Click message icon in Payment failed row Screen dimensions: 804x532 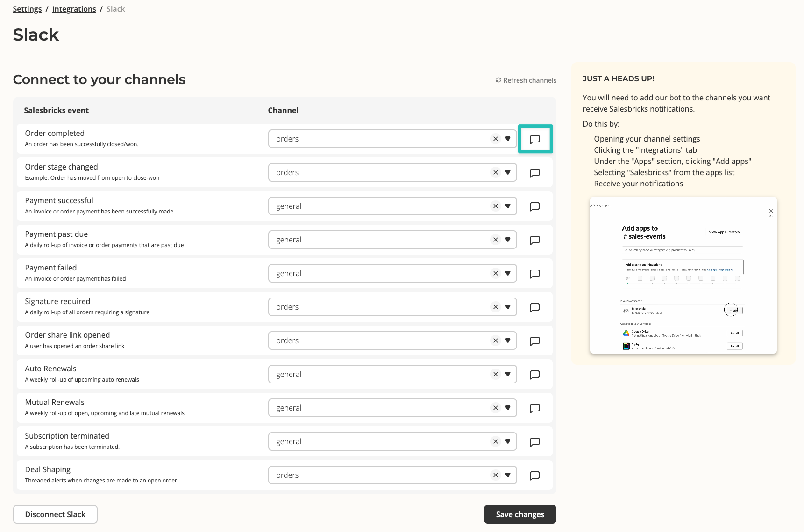coord(535,274)
